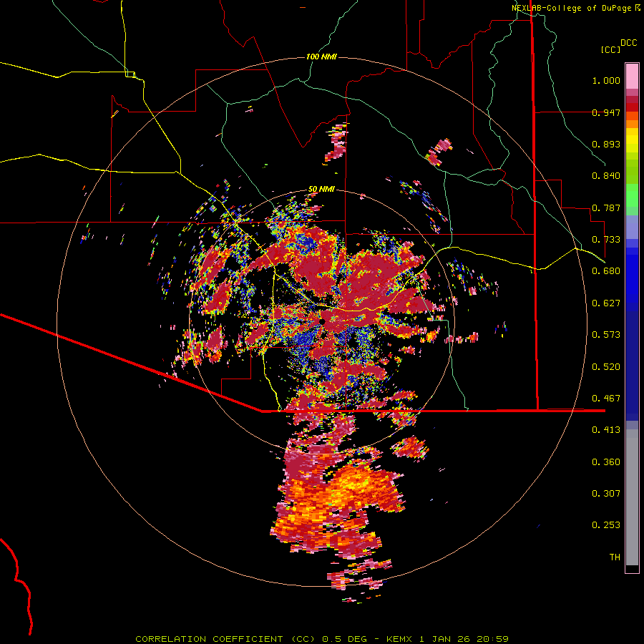Click the 0.467 legend value
Viewport: 644px width, 644px height.
click(x=606, y=399)
